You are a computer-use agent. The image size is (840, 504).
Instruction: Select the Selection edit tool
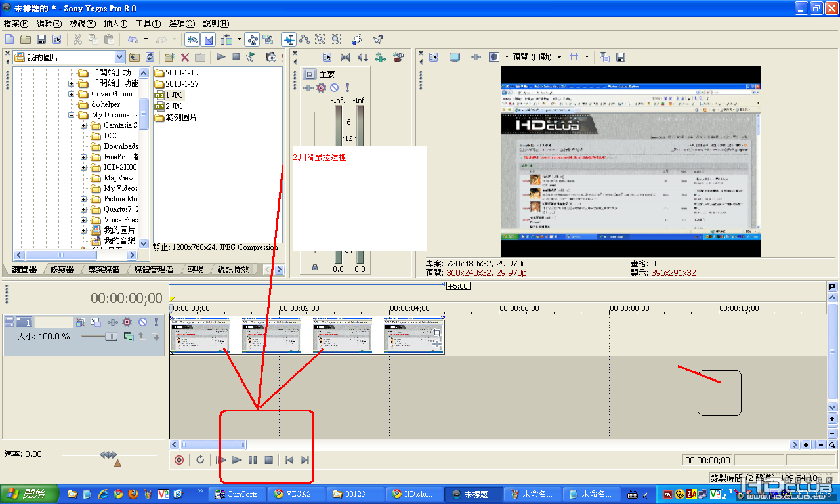click(x=320, y=39)
